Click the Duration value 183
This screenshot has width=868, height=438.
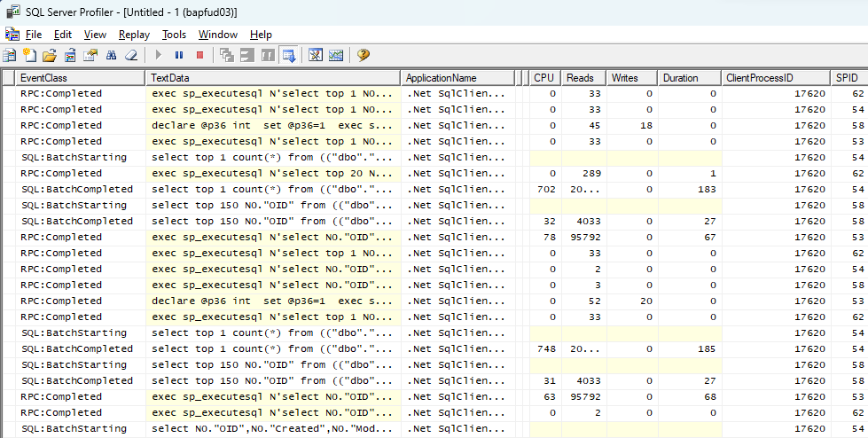pos(707,190)
